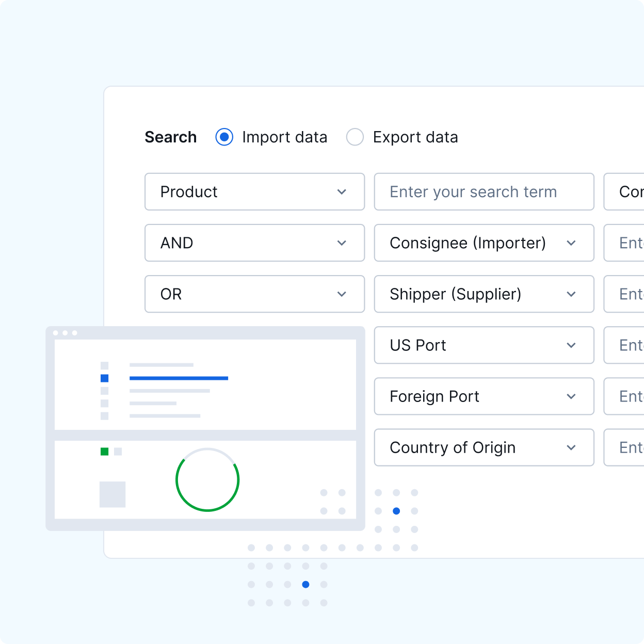The width and height of the screenshot is (644, 644).
Task: Select the Import data radio button
Action: tap(224, 137)
